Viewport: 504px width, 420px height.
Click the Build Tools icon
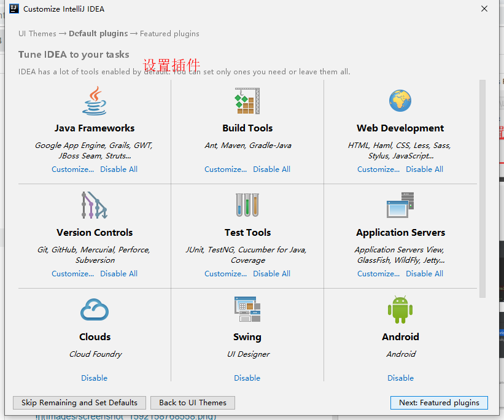(247, 100)
